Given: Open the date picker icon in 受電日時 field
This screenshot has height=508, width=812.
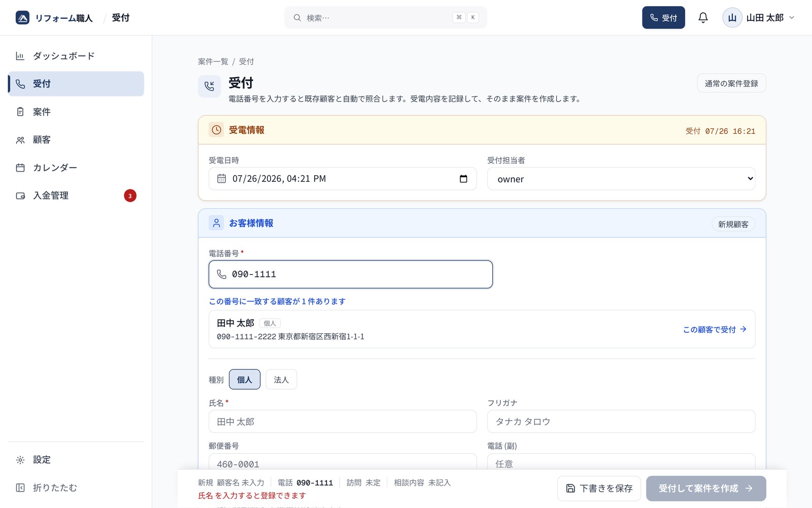Looking at the screenshot, I should pyautogui.click(x=463, y=179).
